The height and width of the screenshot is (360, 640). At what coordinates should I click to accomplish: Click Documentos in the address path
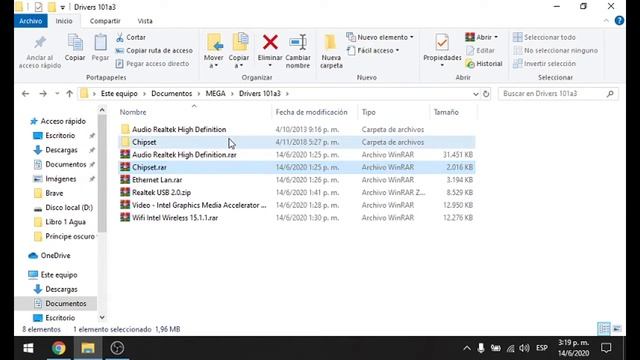click(171, 93)
